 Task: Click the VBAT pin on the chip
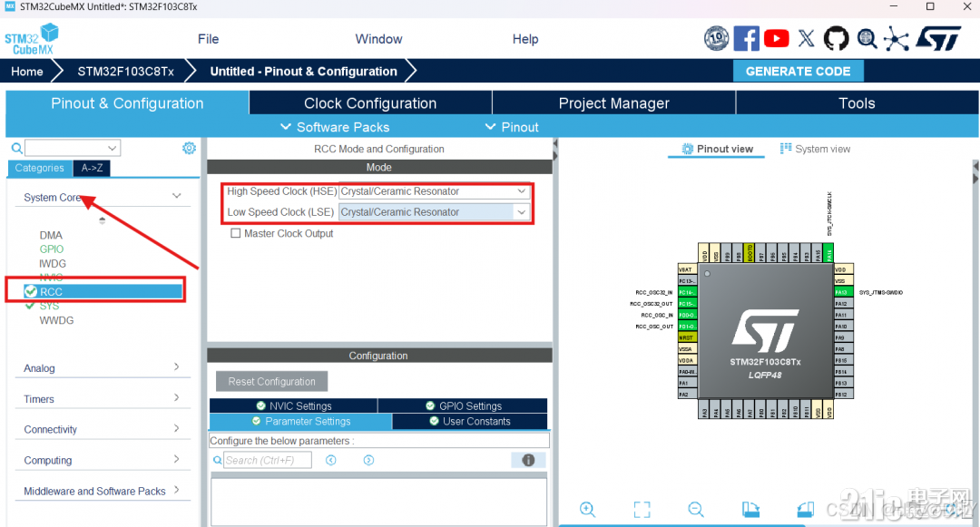coord(687,269)
